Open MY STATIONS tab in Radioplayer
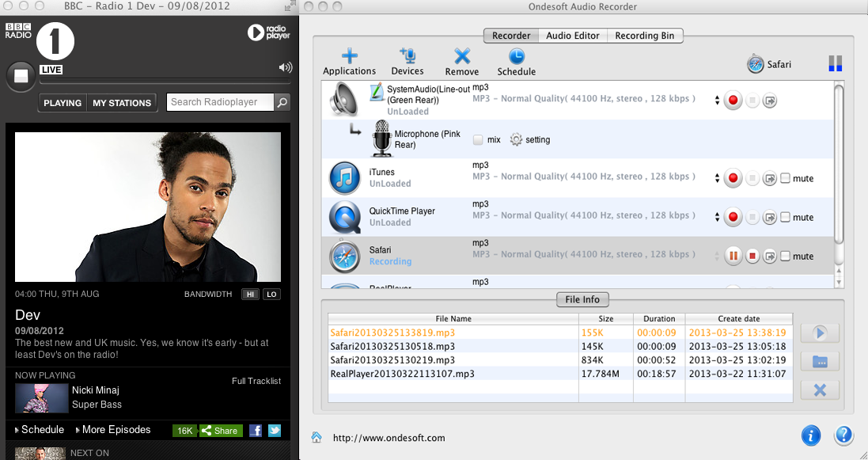Screen dimensions: 868x460 (122, 103)
